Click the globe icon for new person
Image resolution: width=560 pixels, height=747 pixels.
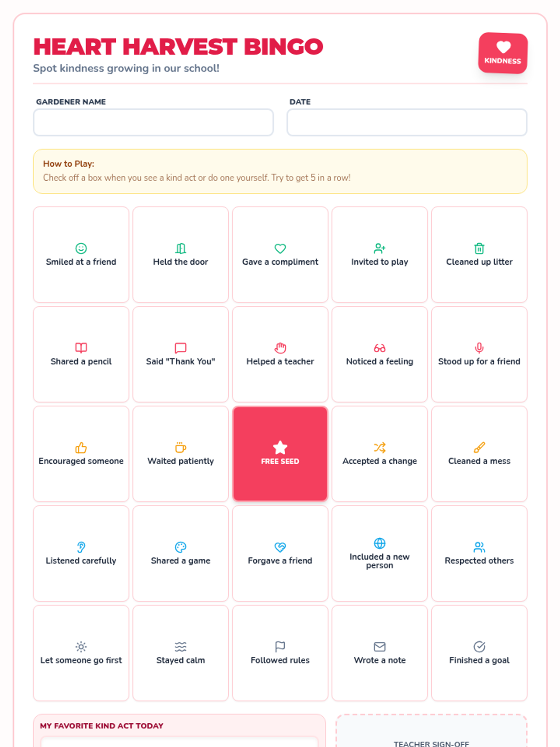pyautogui.click(x=380, y=543)
